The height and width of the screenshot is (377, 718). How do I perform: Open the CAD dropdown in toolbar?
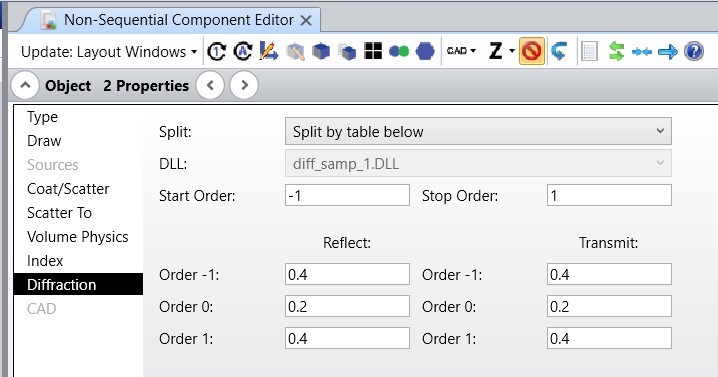(461, 51)
